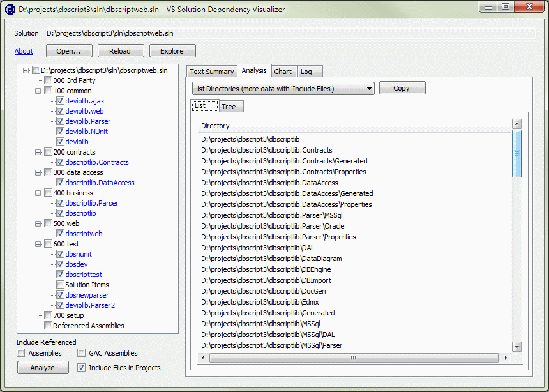The height and width of the screenshot is (392, 549).
Task: Run Analyze on selected projects
Action: click(x=43, y=368)
